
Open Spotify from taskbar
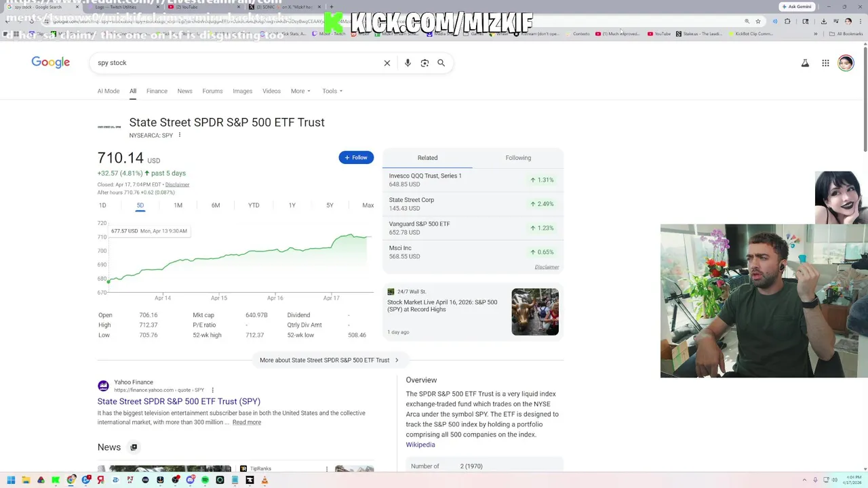coord(205,480)
